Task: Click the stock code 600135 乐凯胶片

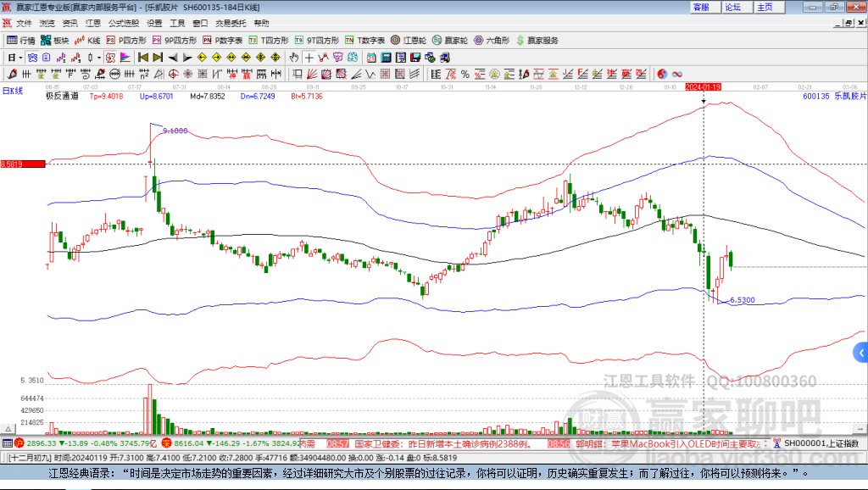Action: click(x=834, y=96)
